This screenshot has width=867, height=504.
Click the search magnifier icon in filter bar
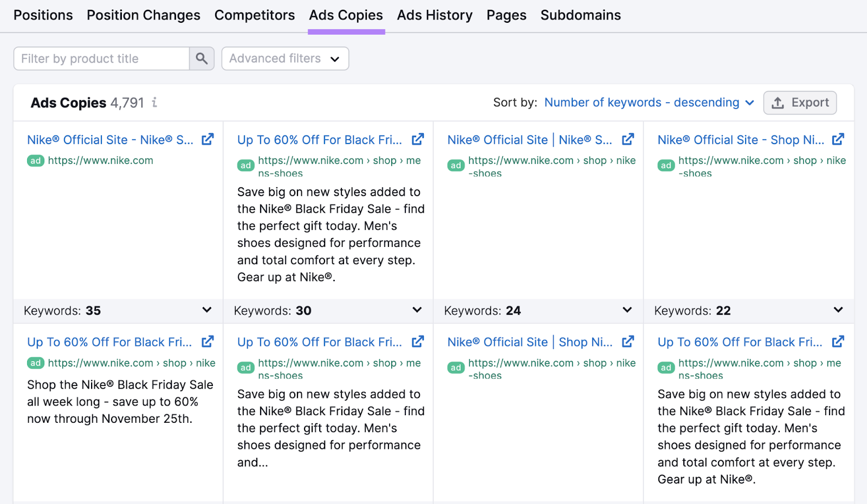coord(202,58)
